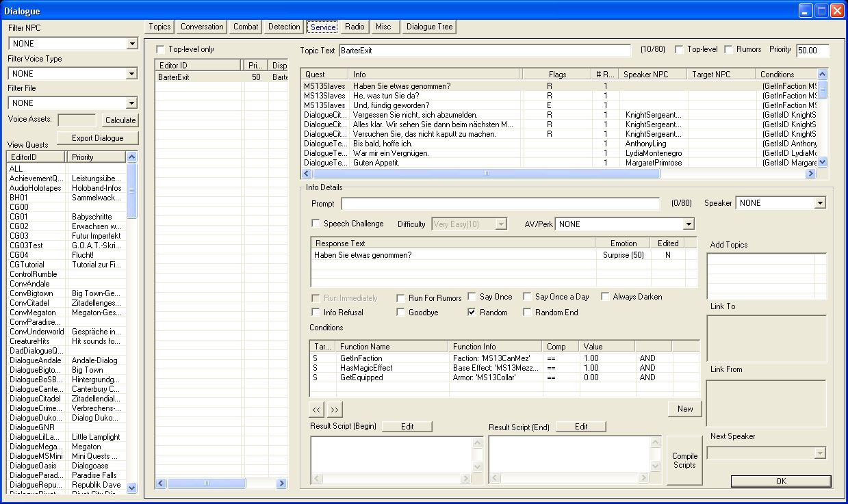Edit the Result Script (Begin)
The image size is (848, 504).
tap(407, 427)
